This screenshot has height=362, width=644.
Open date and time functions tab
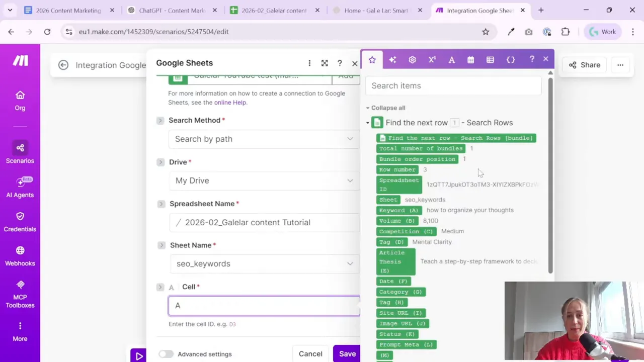point(470,60)
